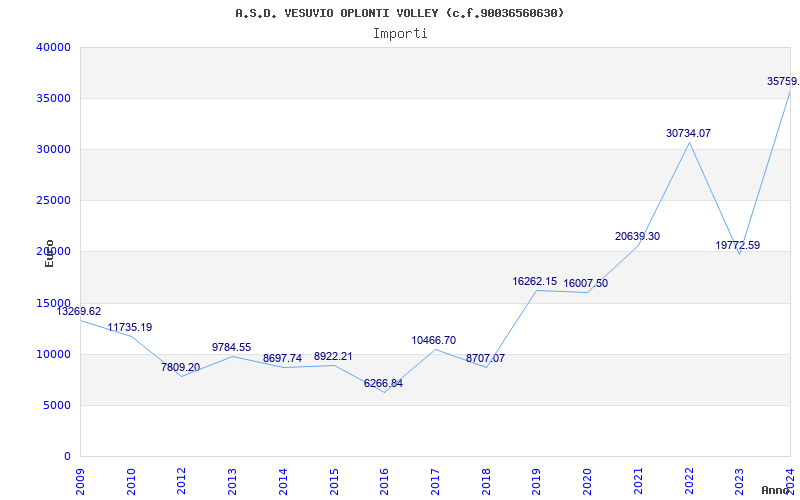Viewport: 800px width, 500px height.
Task: Click data label 30734.07
Action: coord(688,134)
